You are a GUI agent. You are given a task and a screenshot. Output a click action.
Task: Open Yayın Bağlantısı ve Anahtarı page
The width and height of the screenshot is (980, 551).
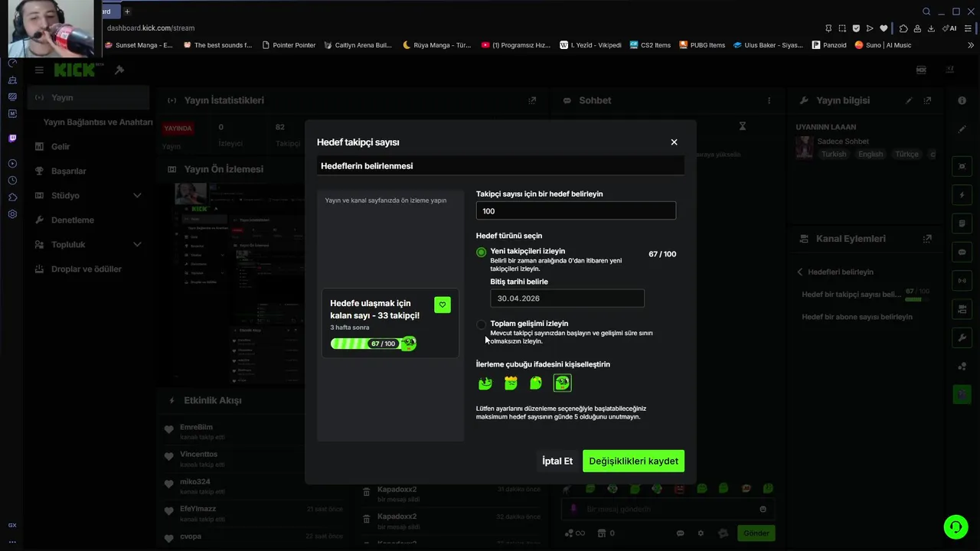pyautogui.click(x=98, y=122)
